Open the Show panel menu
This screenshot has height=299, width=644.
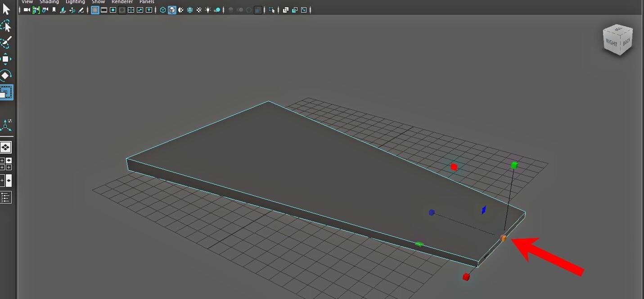pyautogui.click(x=98, y=2)
